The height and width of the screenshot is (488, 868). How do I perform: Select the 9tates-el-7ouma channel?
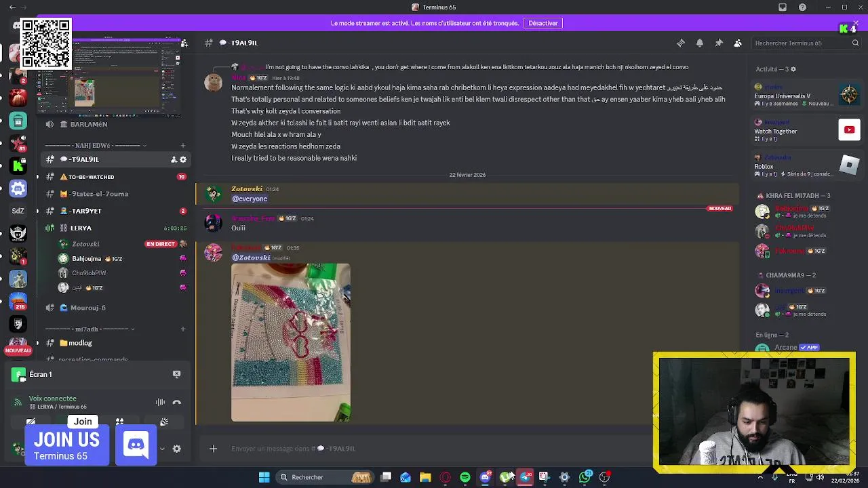coord(115,194)
